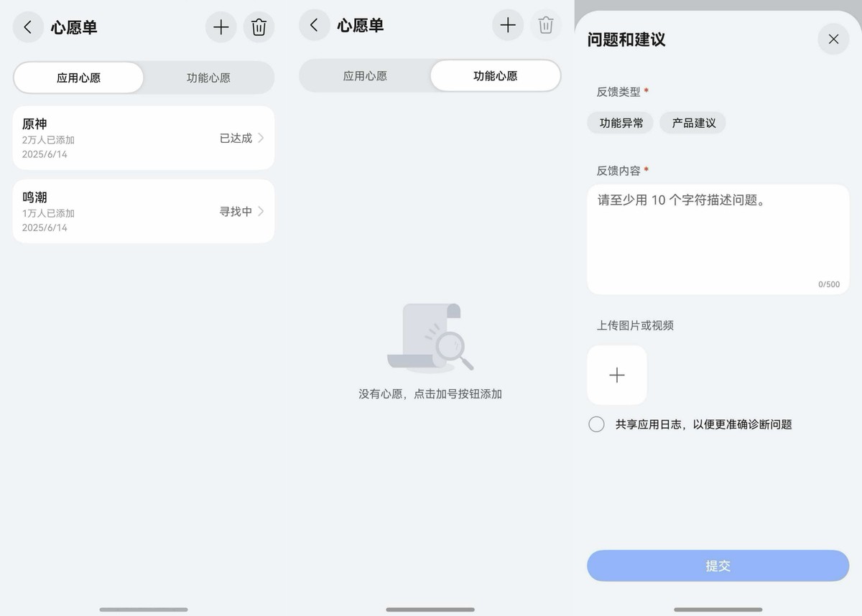Choose 功能异常 feedback type

coord(621,123)
